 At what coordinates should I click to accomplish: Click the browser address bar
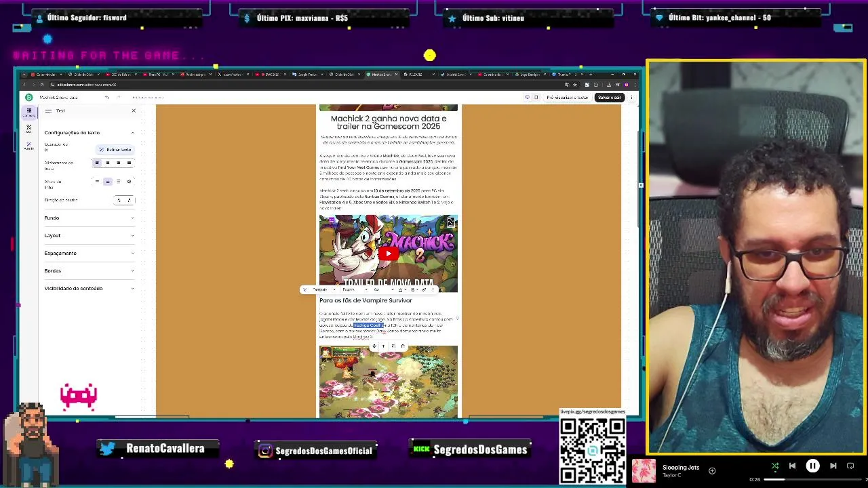click(298, 85)
